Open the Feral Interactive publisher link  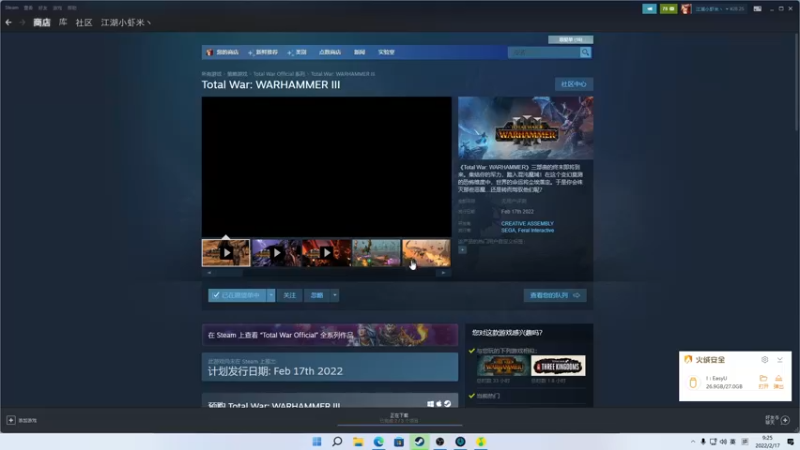536,231
